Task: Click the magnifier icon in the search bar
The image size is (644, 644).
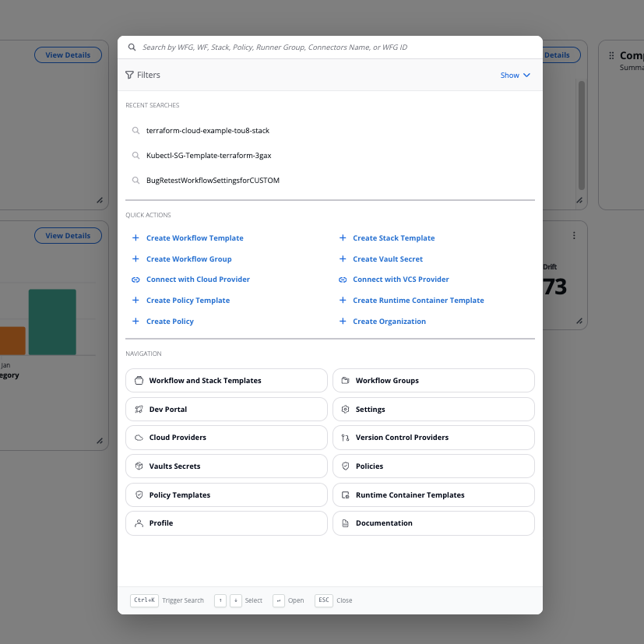Action: [132, 47]
